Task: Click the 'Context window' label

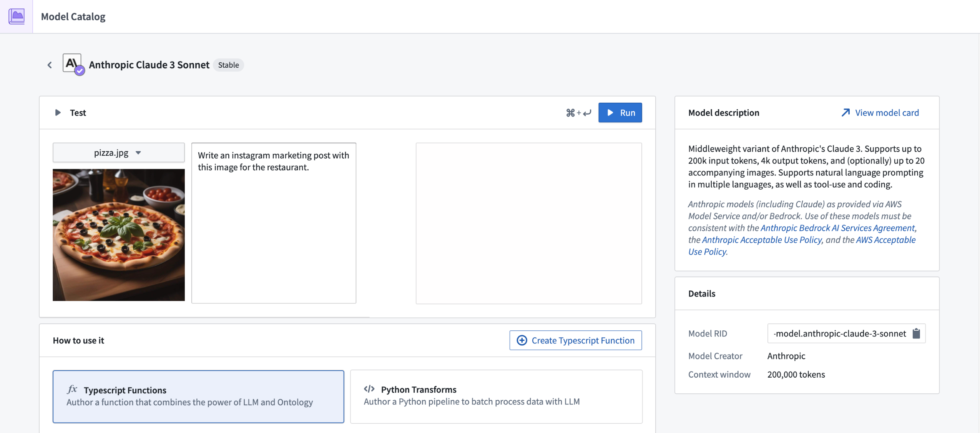Action: coord(719,375)
